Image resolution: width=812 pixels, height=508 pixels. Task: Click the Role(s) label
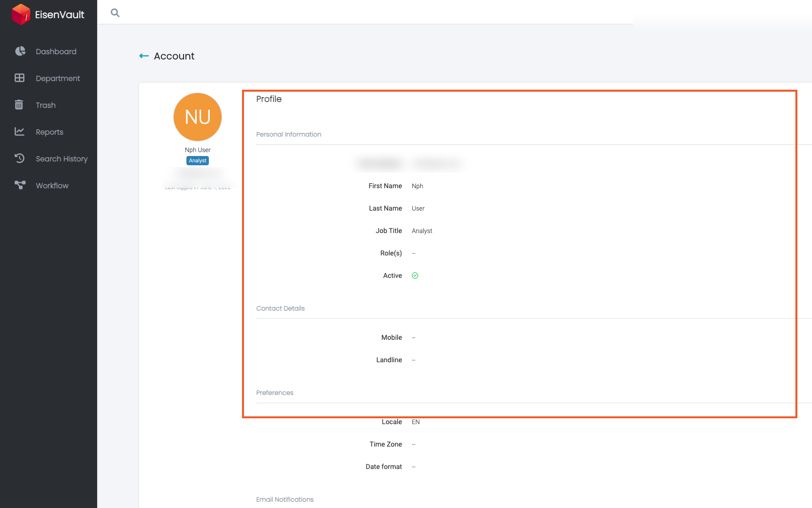click(391, 253)
